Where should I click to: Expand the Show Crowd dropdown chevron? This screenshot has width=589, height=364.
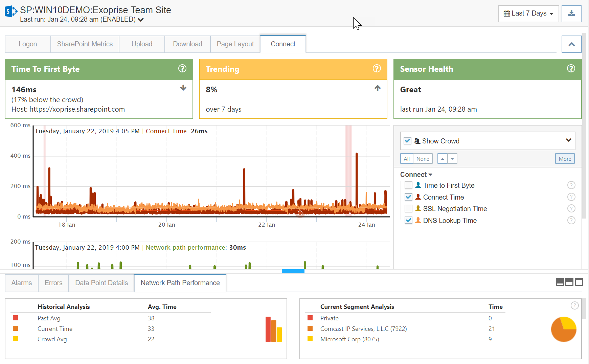tap(568, 140)
